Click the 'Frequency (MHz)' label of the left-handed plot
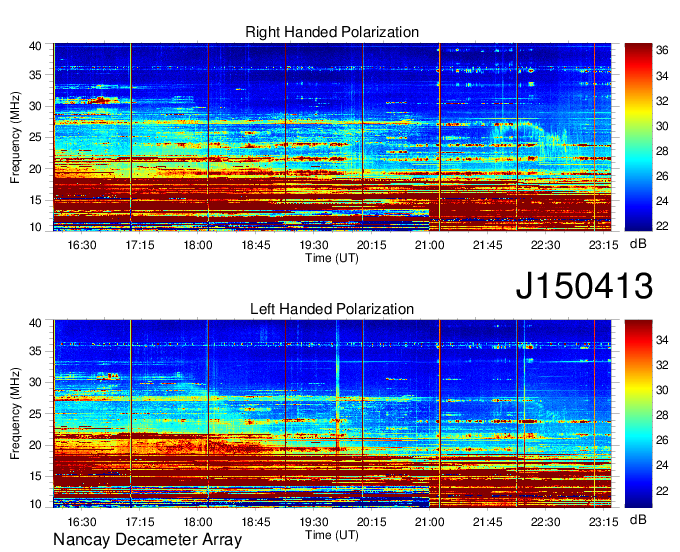The image size is (680, 552). click(15, 414)
